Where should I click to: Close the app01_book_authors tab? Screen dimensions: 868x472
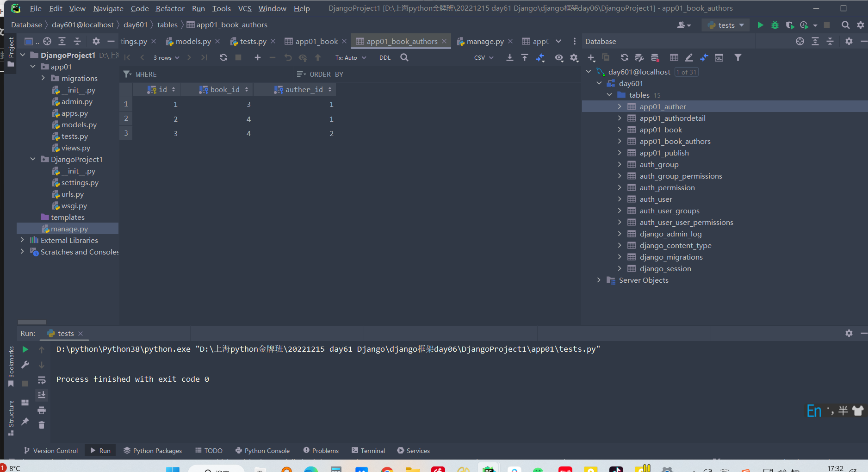coord(444,41)
